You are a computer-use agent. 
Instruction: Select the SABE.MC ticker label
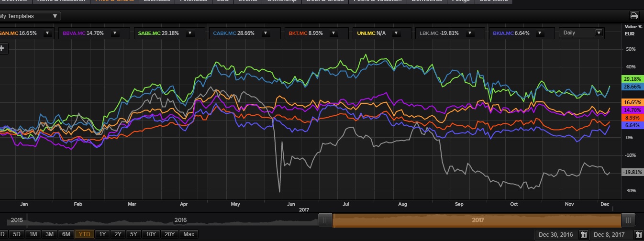pos(149,33)
